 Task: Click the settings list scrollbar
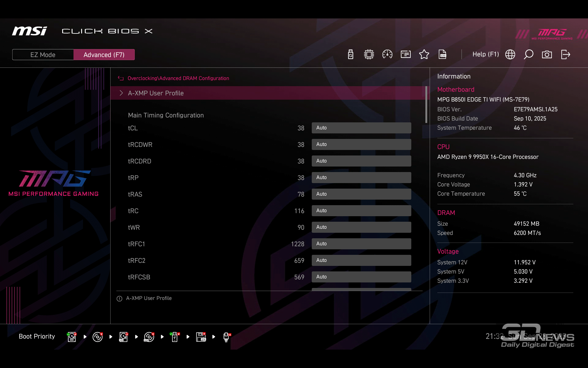click(426, 105)
